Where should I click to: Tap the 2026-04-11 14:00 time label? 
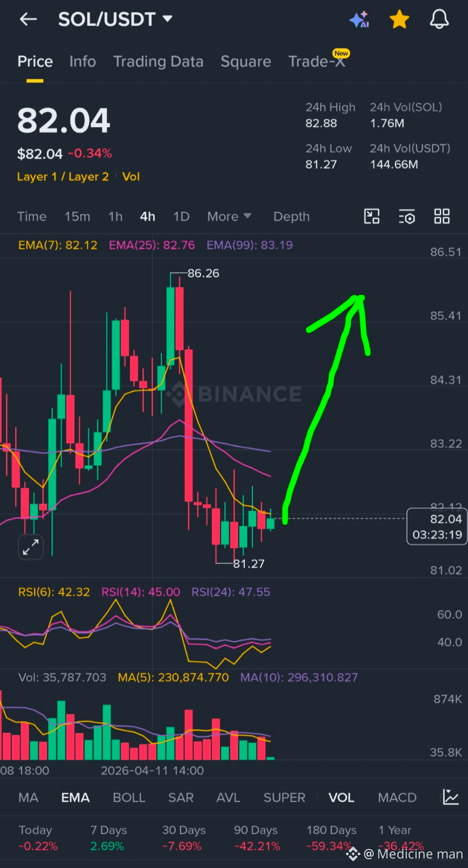tap(152, 770)
